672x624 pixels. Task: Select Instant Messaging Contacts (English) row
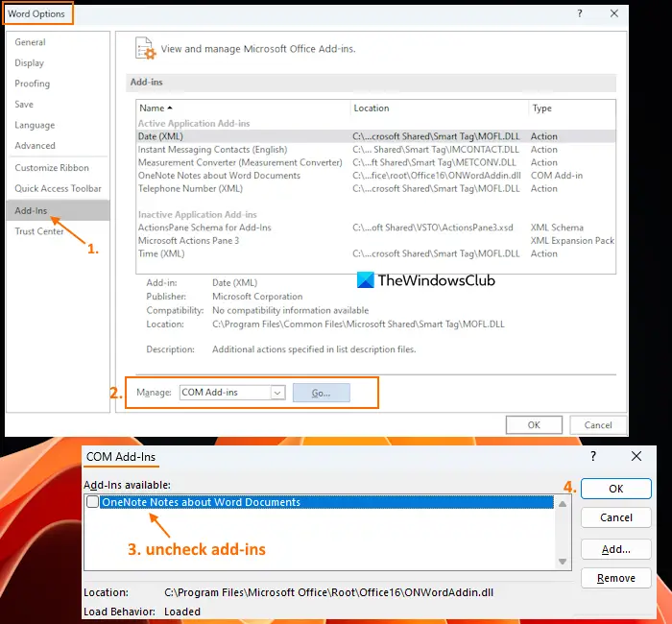[x=376, y=150]
